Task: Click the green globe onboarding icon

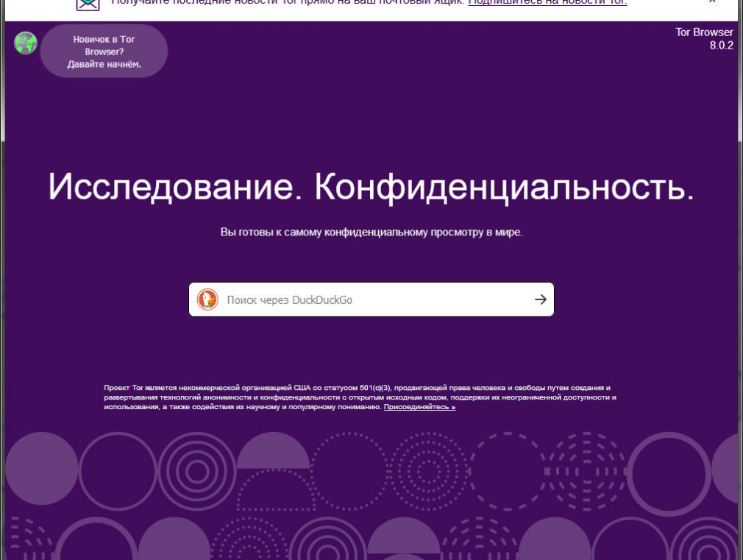Action: (x=26, y=43)
